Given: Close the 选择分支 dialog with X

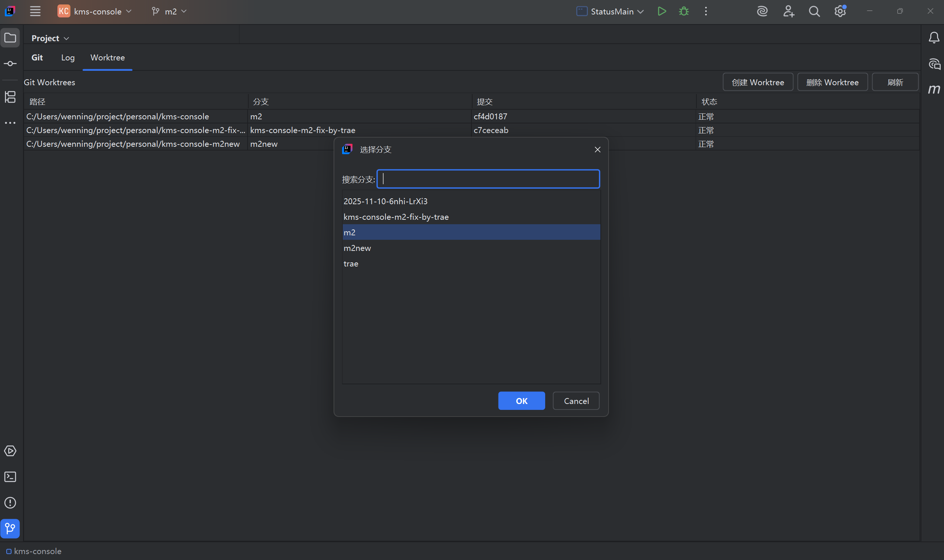Looking at the screenshot, I should [597, 149].
